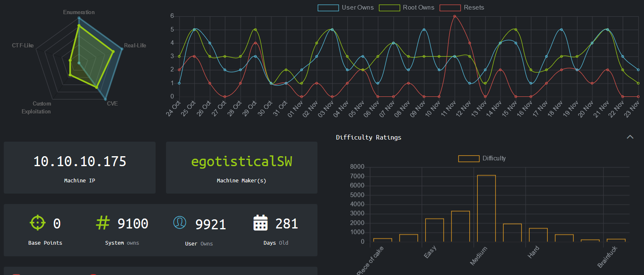This screenshot has width=644, height=275.
Task: Click the calendar icon for Days Old
Action: pos(260,223)
